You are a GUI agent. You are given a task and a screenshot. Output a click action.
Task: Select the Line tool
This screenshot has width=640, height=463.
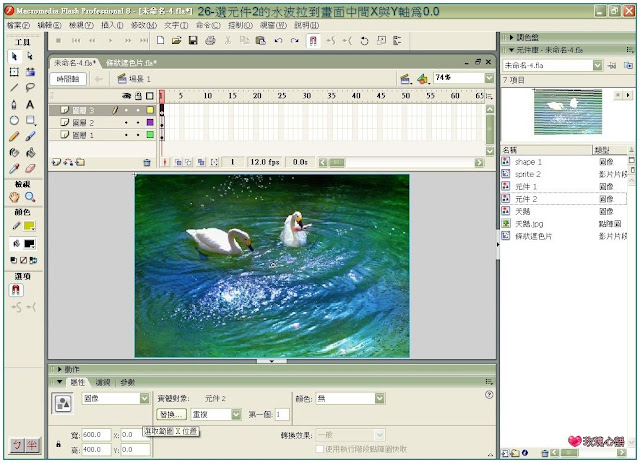pos(14,88)
